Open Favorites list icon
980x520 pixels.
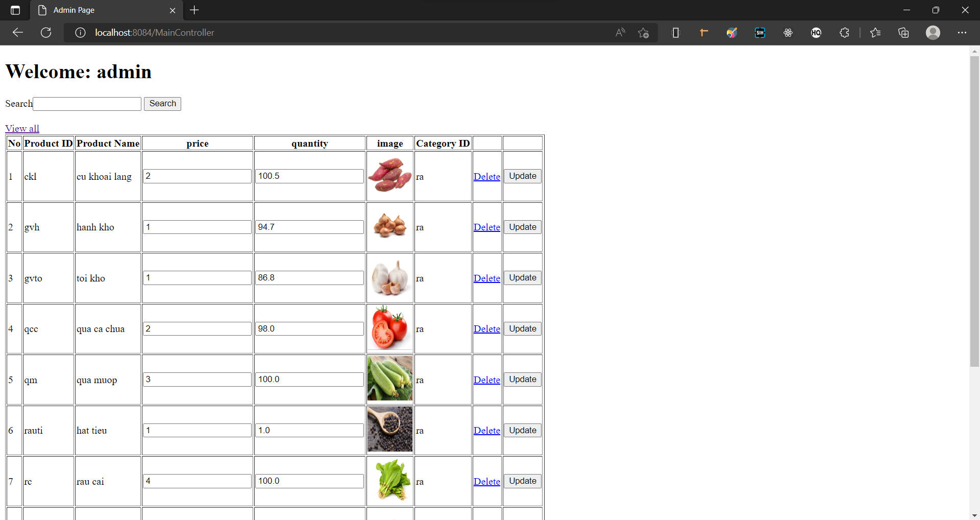(x=875, y=33)
